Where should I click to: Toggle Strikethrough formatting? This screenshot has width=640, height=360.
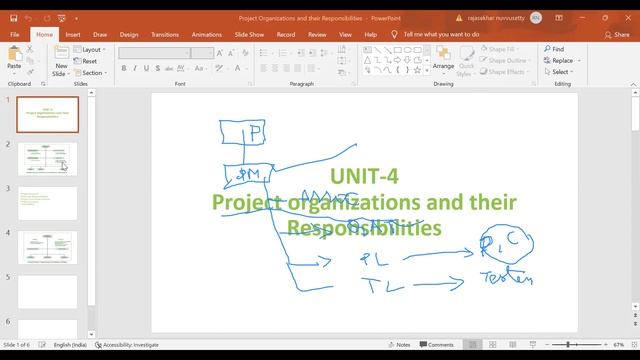[x=169, y=69]
